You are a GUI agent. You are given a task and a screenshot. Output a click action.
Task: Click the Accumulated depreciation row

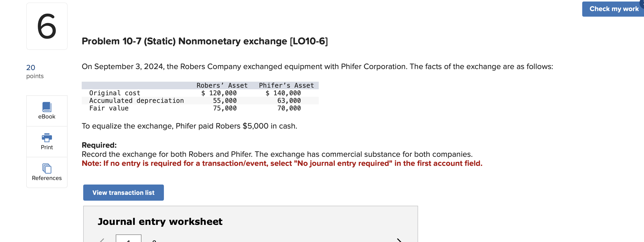coord(136,100)
